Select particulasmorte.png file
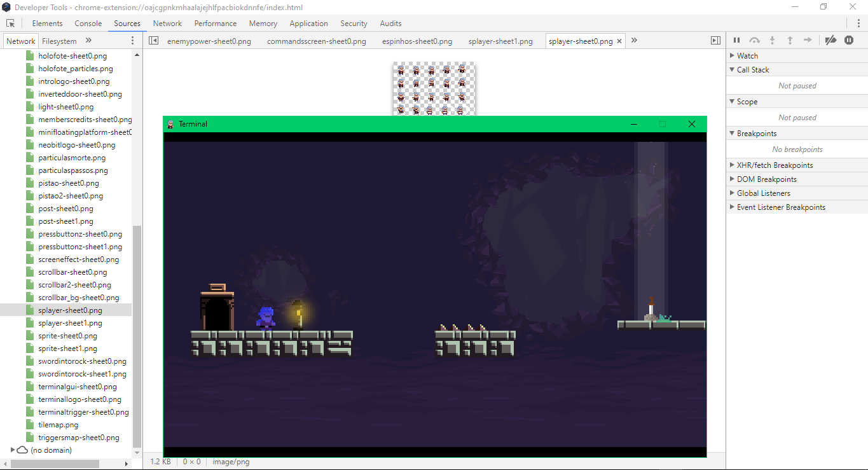The width and height of the screenshot is (868, 470). coord(72,158)
